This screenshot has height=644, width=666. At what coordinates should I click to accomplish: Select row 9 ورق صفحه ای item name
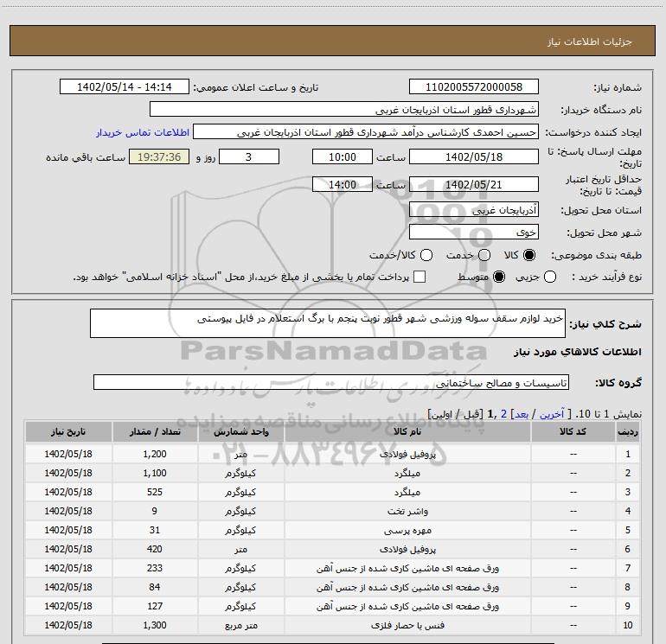pyautogui.click(x=407, y=606)
